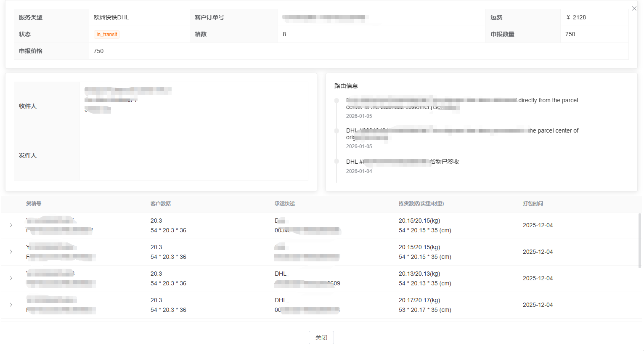Click the 关闭 button
Image resolution: width=644 pixels, height=351 pixels.
(321, 338)
